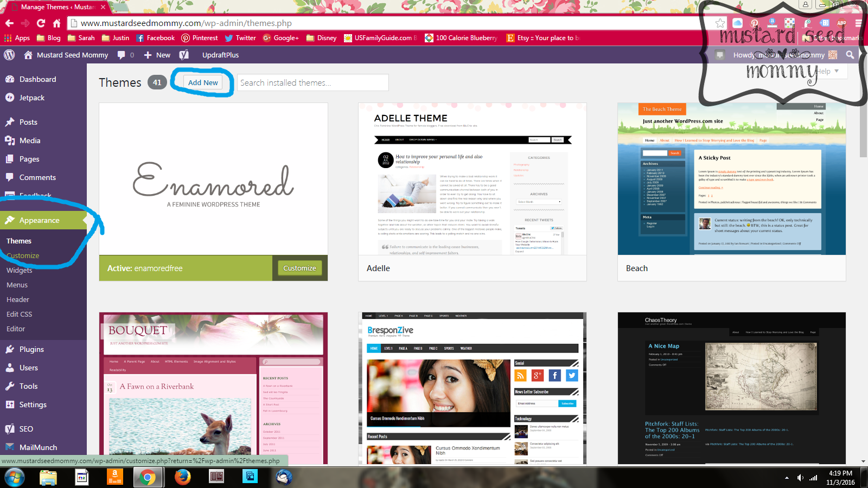This screenshot has height=488, width=868.
Task: Launch Amazon from the taskbar
Action: (x=114, y=477)
